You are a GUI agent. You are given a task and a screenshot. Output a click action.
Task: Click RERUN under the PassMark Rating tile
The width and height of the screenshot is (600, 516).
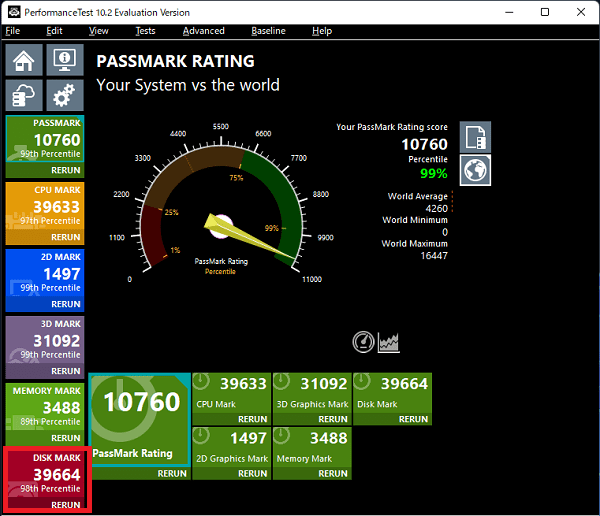(x=172, y=474)
